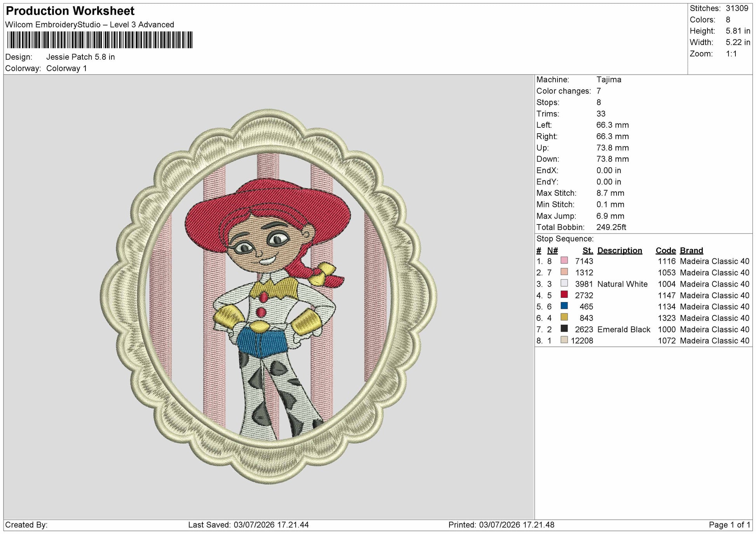This screenshot has height=534, width=756.
Task: Click the Description column header
Action: (x=620, y=250)
